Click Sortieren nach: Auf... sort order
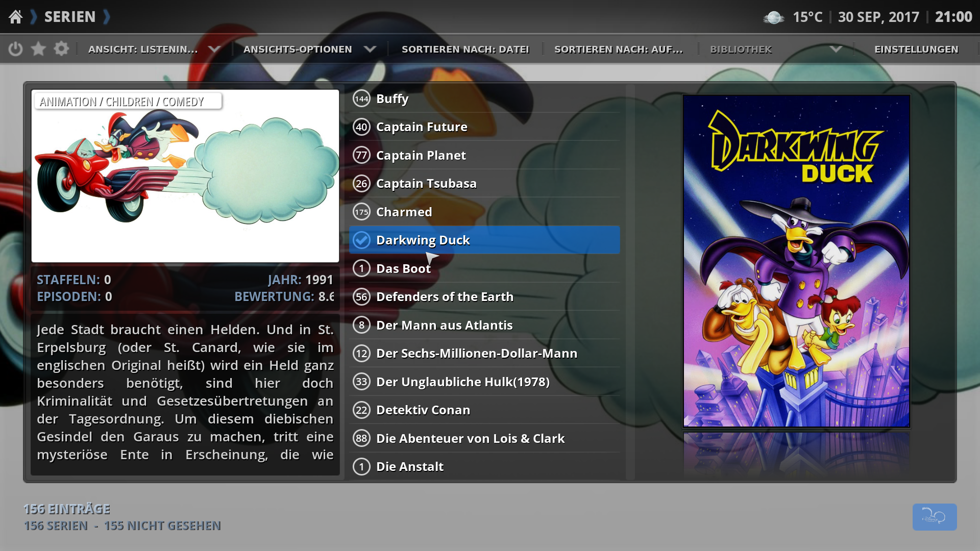980x551 pixels. point(619,49)
